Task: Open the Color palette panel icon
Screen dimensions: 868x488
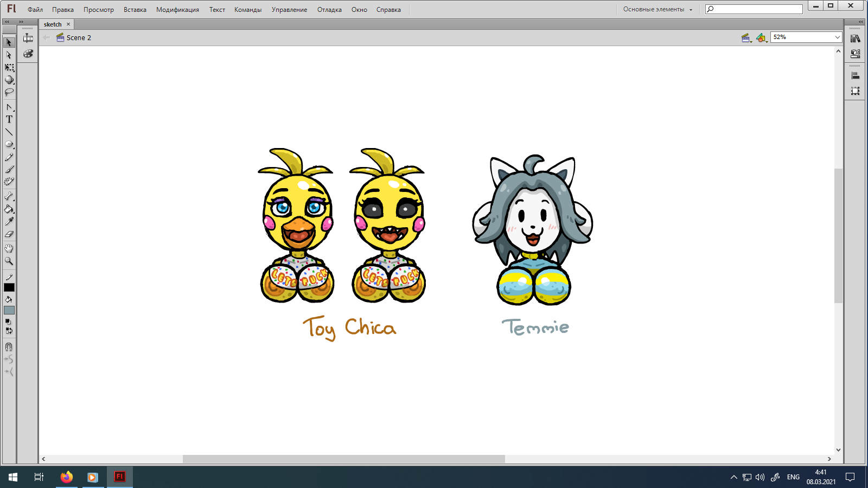Action: point(28,54)
